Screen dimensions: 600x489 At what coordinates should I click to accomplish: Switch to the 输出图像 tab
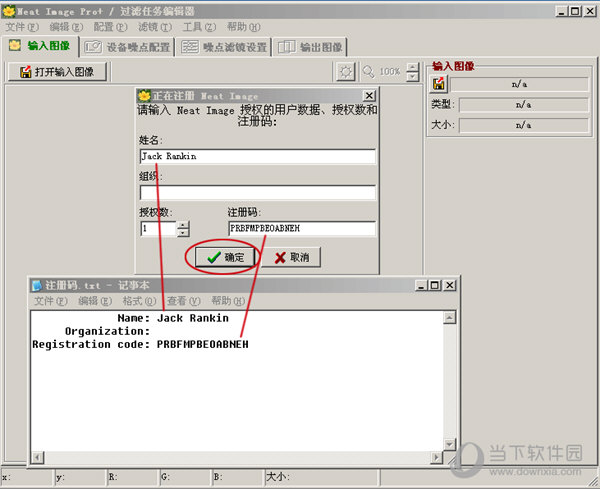point(310,47)
